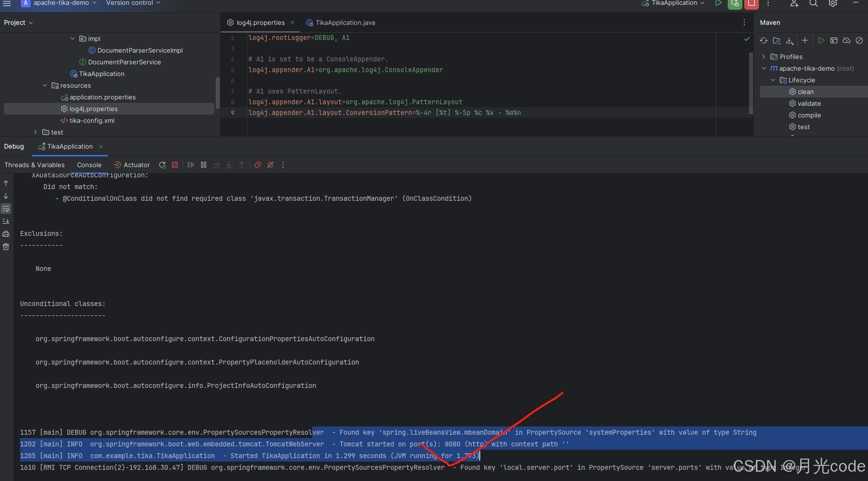Switch to the TikaApplication.java editor tab
868x481 pixels.
[x=340, y=22]
